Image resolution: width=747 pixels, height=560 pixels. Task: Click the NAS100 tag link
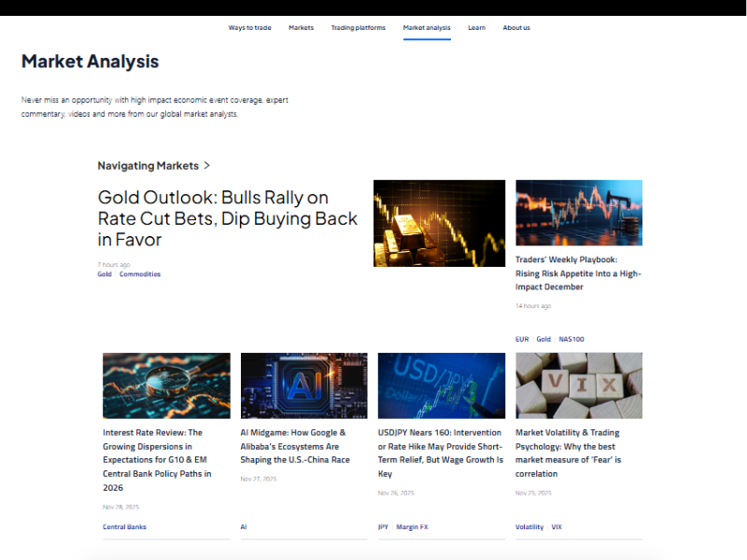[x=571, y=340]
